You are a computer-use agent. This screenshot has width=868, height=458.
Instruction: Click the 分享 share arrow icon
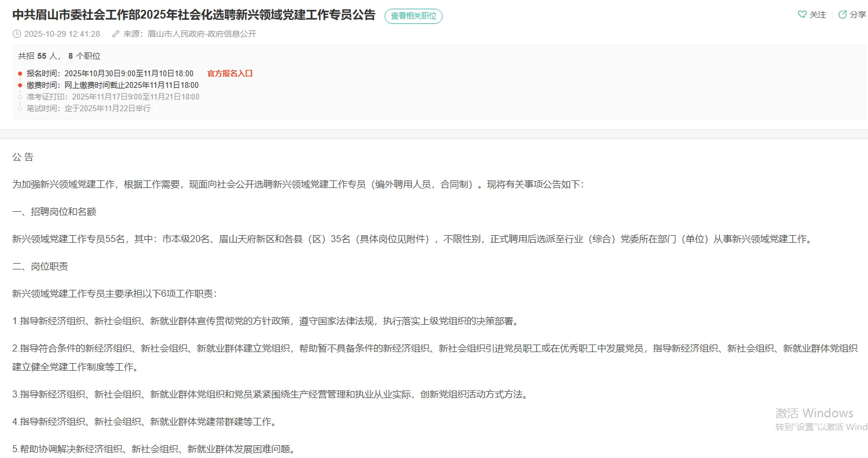[x=842, y=15]
